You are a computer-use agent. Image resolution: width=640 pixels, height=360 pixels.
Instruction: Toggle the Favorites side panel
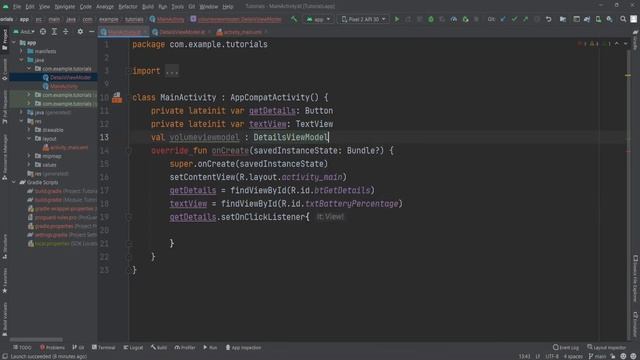click(5, 280)
